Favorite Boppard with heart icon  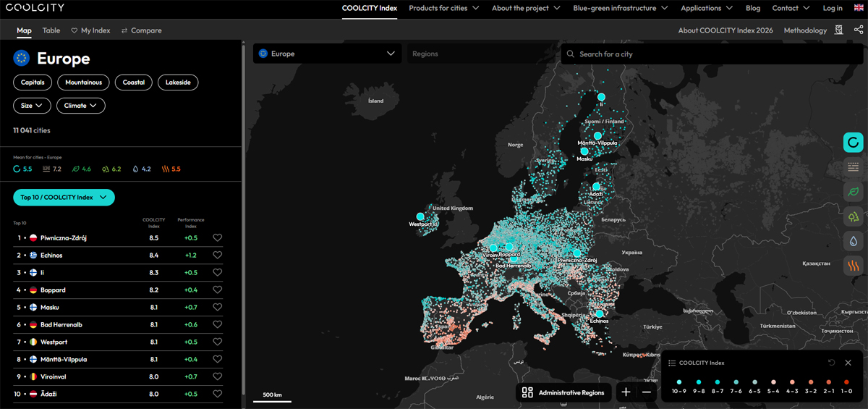click(x=217, y=290)
